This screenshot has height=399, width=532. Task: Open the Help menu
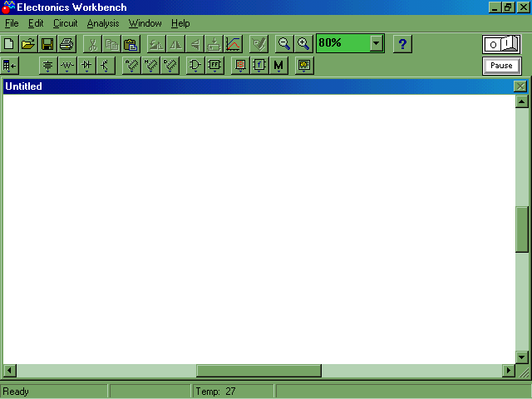180,23
